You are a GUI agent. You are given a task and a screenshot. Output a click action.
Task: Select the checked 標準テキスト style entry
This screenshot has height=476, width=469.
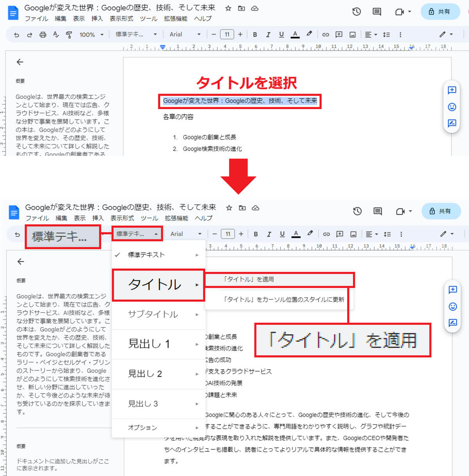(158, 255)
